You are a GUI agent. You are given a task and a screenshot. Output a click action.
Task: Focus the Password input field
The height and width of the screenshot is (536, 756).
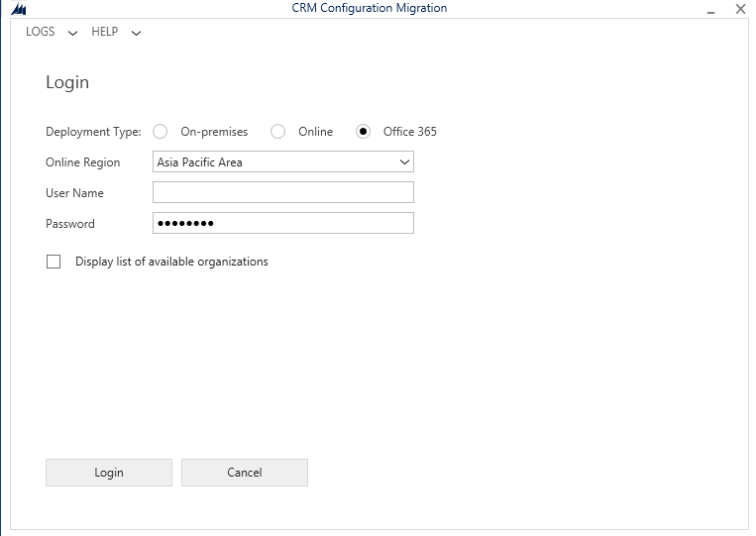[282, 224]
